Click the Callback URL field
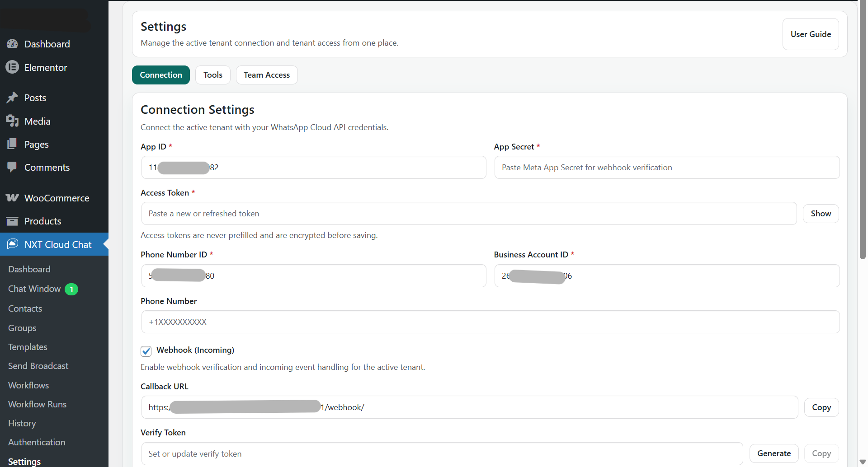 coord(470,407)
